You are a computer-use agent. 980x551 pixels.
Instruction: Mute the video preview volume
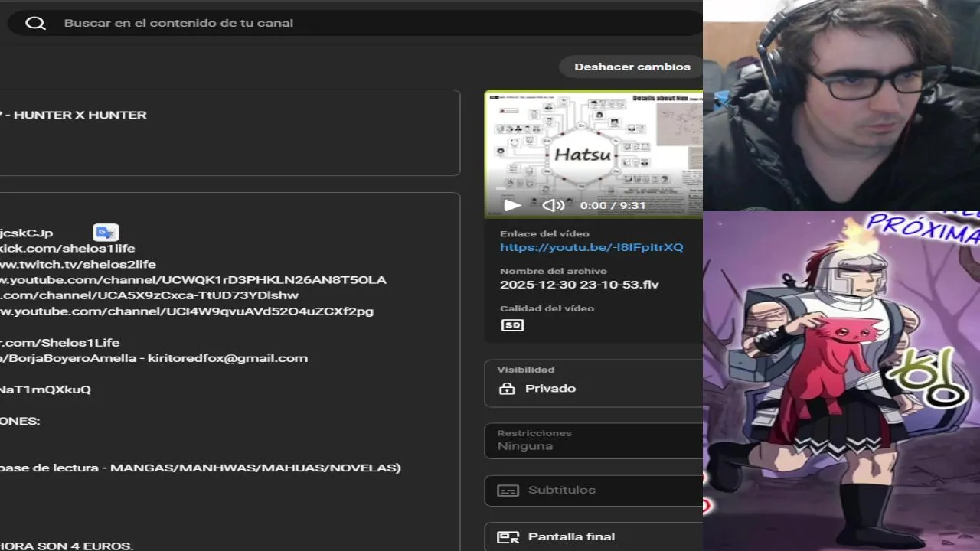[553, 205]
